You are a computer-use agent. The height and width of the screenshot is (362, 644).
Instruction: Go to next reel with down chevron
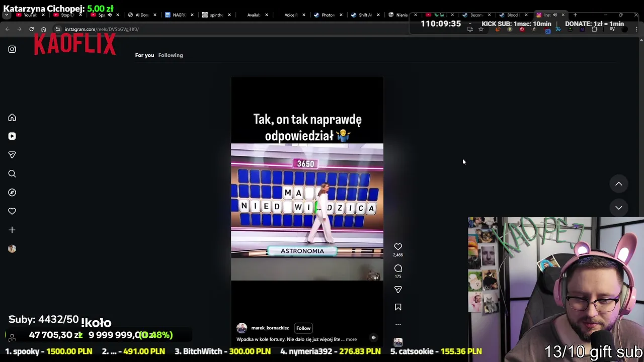[619, 208]
